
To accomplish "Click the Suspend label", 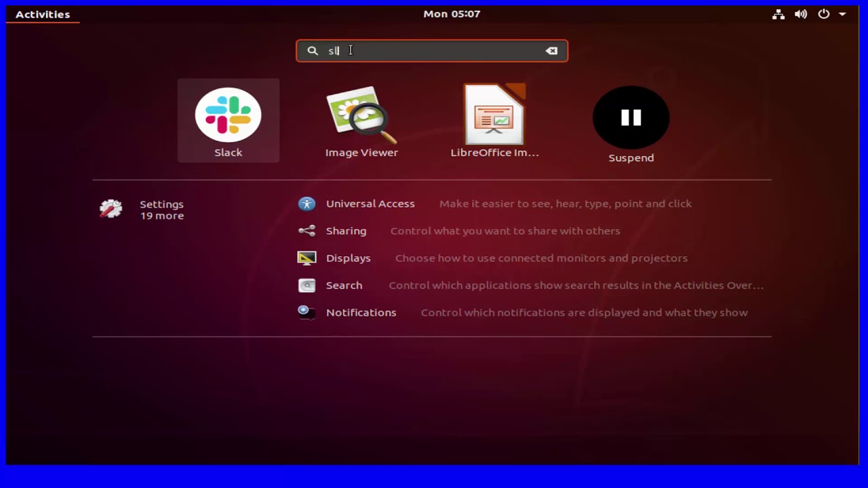I will click(x=631, y=158).
